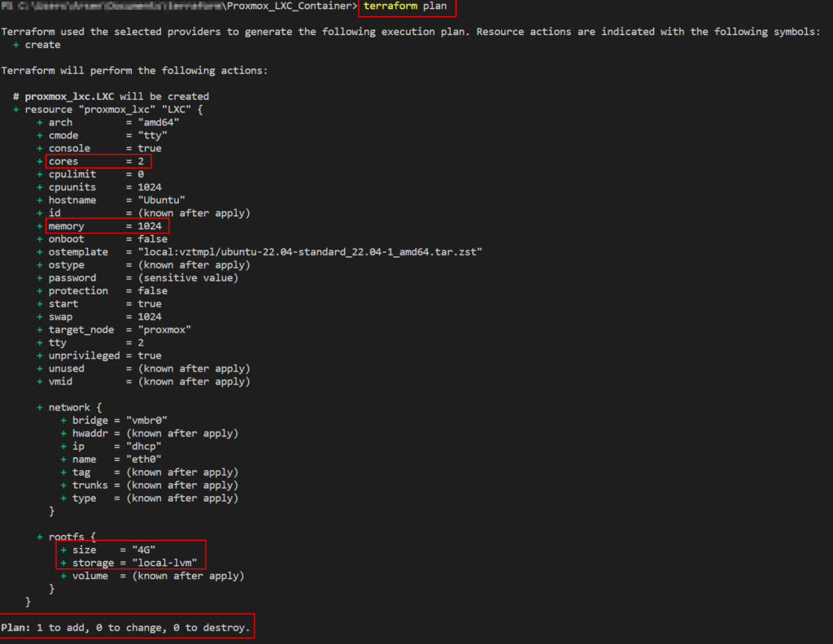Screen dimensions: 833x644
Task: Click the unprivileged true line
Action: [x=104, y=355]
